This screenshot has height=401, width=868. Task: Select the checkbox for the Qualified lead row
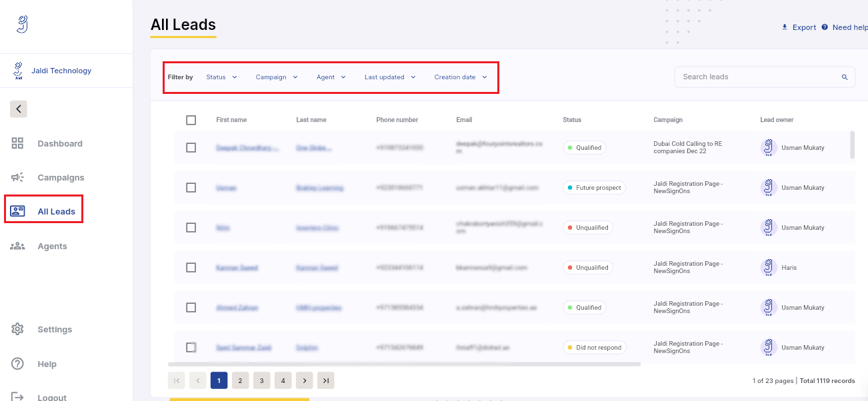(191, 147)
